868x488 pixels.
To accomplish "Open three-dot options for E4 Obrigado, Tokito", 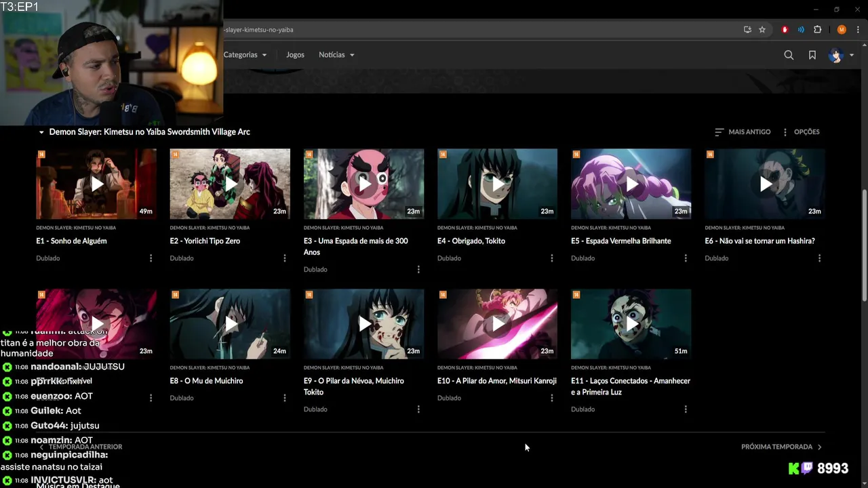I will [x=552, y=258].
